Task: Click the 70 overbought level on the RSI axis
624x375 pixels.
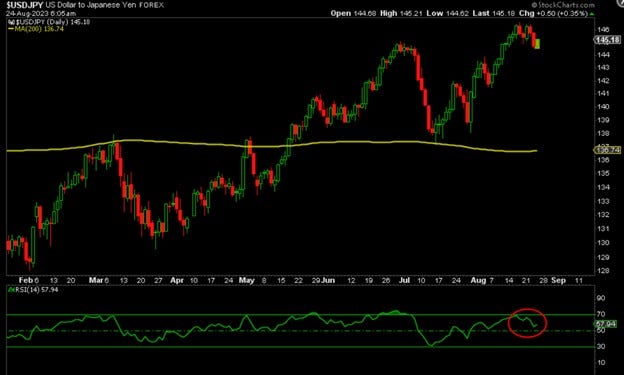Action: (601, 314)
